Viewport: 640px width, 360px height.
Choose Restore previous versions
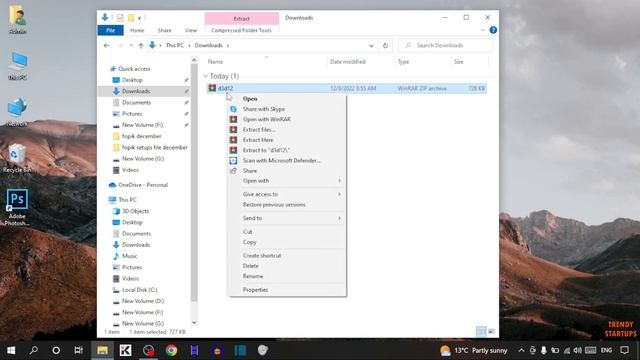(x=287, y=204)
